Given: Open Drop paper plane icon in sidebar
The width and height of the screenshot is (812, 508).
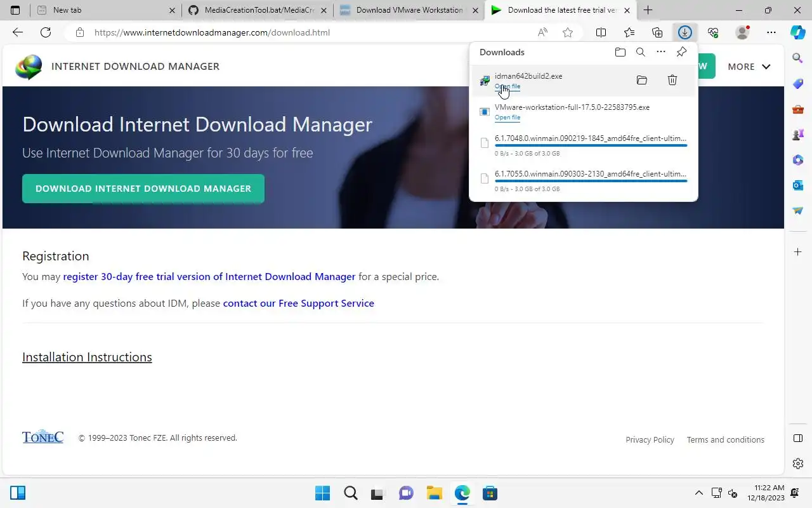Looking at the screenshot, I should point(798,211).
